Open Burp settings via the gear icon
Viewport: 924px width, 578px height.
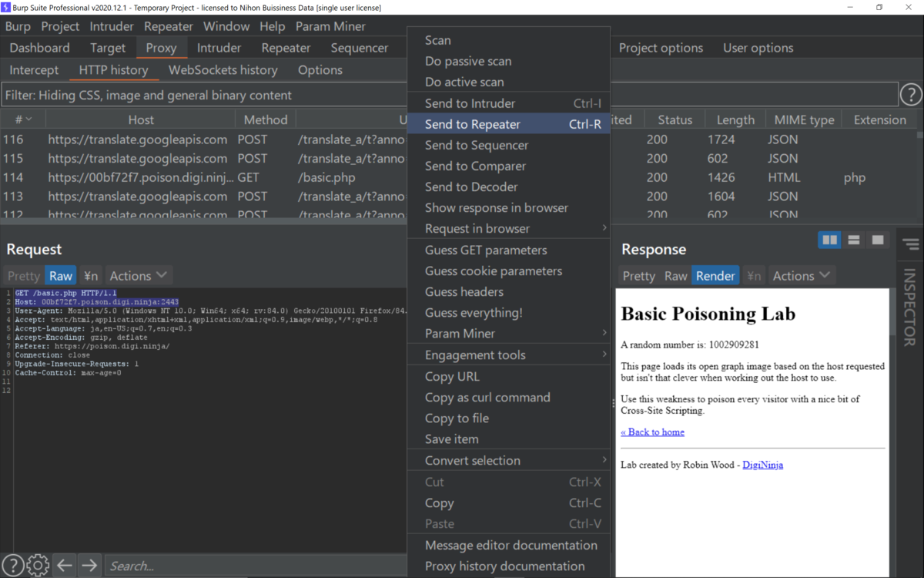click(x=36, y=565)
